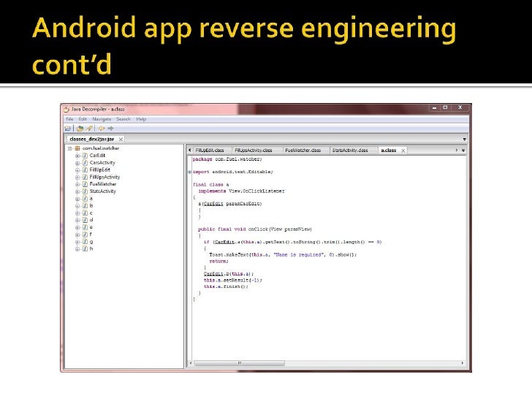The width and height of the screenshot is (532, 399).
Task: Expand the class d tree node
Action: click(77, 220)
